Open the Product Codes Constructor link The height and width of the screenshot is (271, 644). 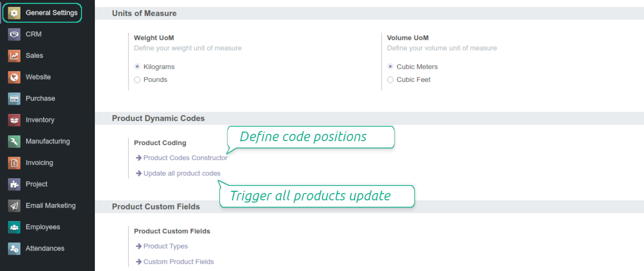[185, 158]
